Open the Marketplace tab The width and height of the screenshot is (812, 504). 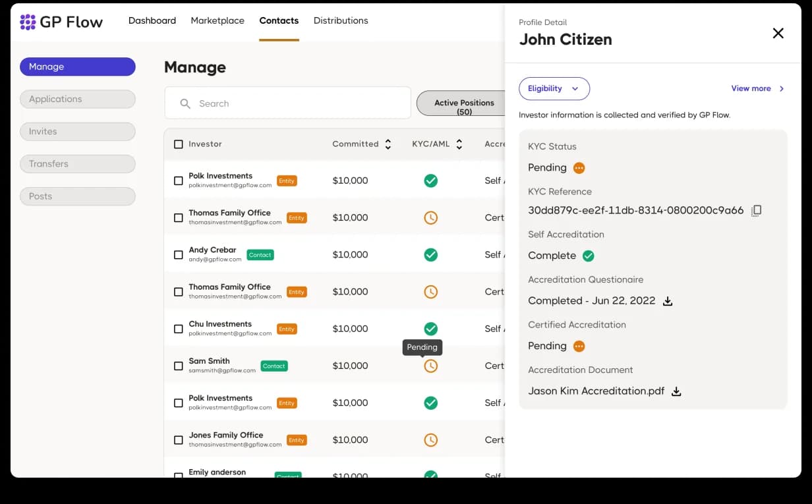tap(217, 20)
